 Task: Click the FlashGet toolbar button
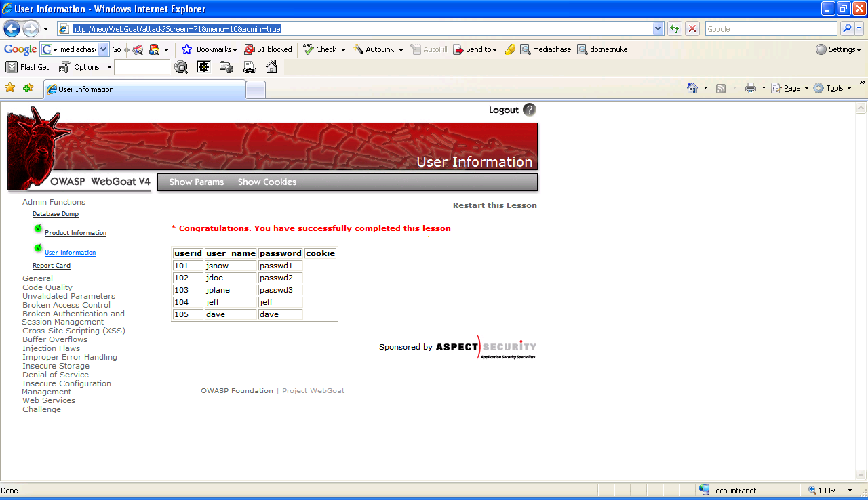coord(28,67)
